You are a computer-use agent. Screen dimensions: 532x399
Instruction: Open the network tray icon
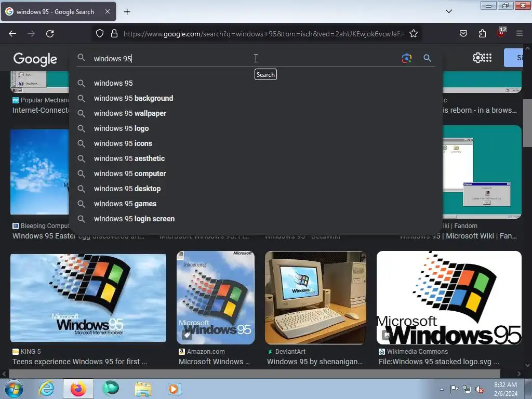(x=467, y=389)
